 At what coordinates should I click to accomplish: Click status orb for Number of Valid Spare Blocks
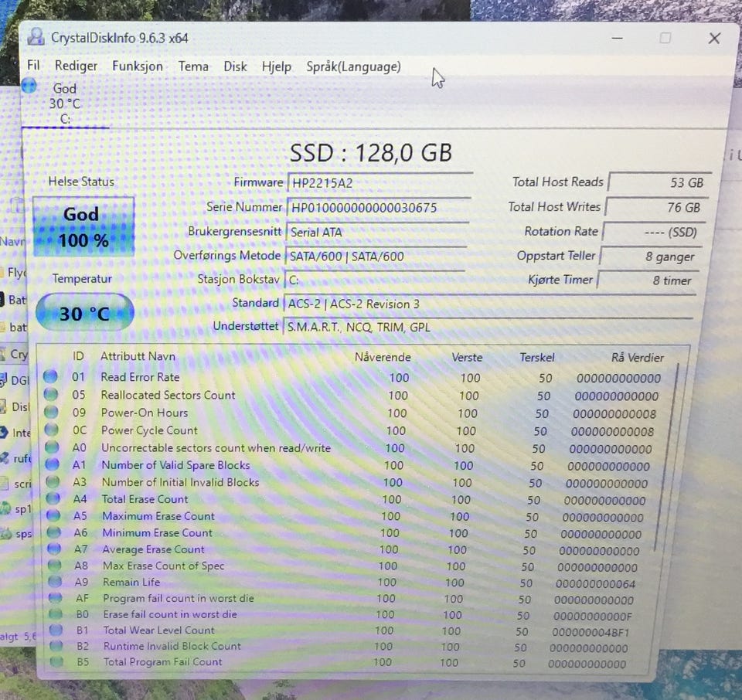53,464
